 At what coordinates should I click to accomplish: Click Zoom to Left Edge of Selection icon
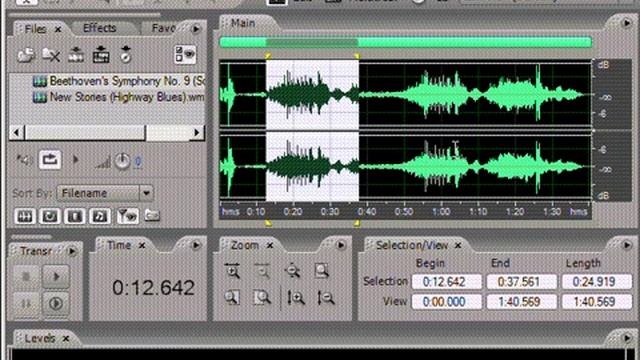click(x=232, y=298)
